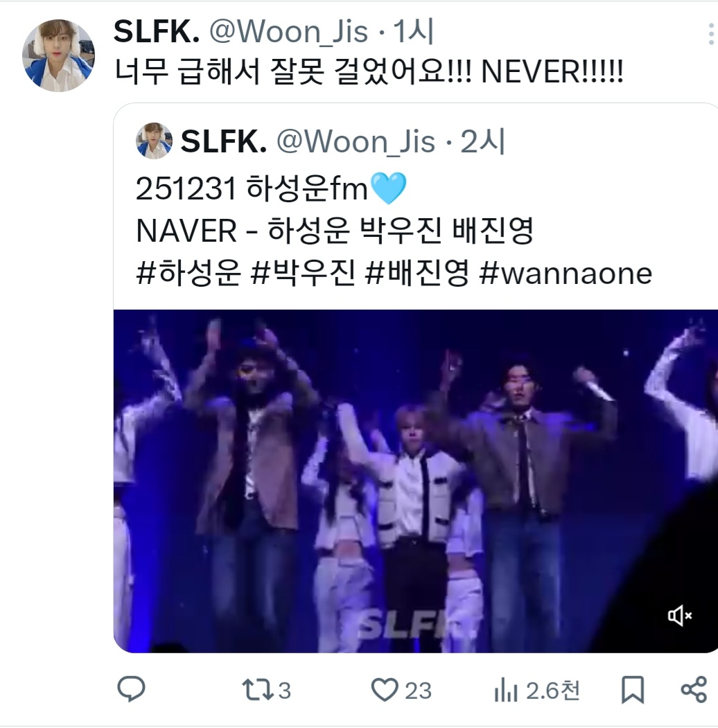This screenshot has height=728, width=718.
Task: View analytics showing 2.6천 views
Action: click(537, 690)
